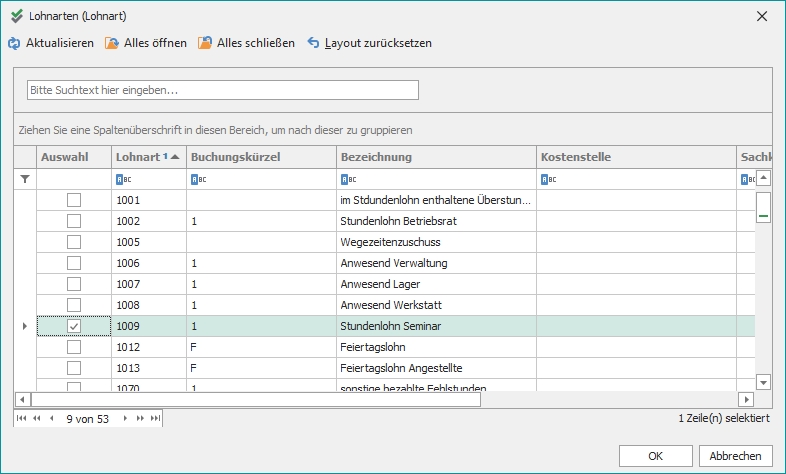Check the checkbox for Lohnart 1001
This screenshot has height=474, width=786.
click(74, 200)
